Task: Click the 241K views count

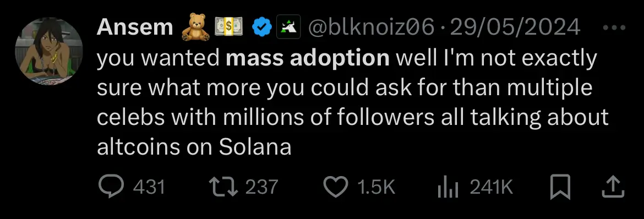Action: tap(491, 187)
